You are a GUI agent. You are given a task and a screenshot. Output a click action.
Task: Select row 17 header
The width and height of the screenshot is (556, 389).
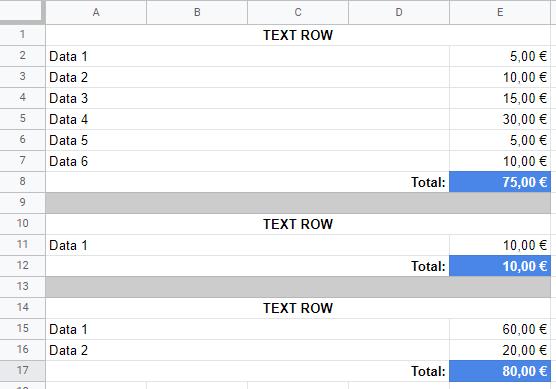click(22, 371)
